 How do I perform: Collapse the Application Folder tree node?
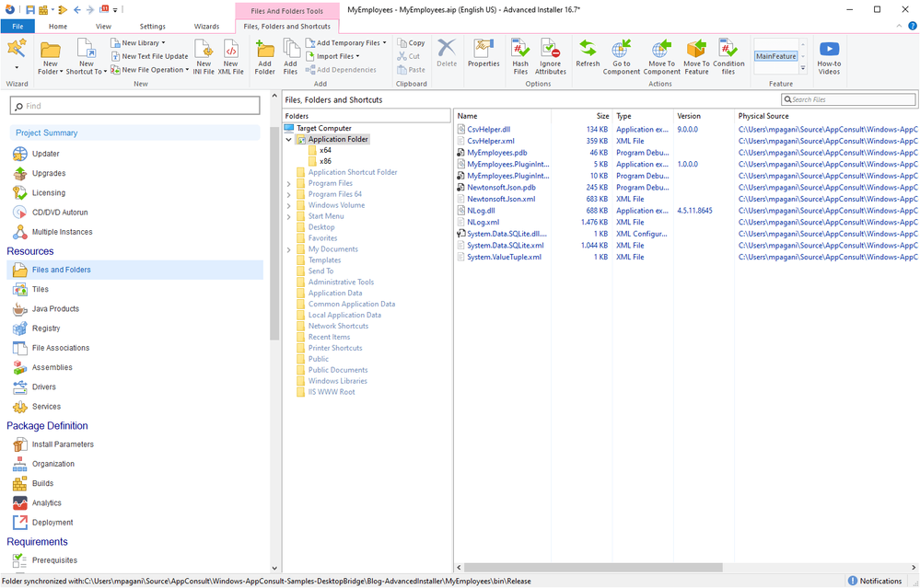[289, 140]
